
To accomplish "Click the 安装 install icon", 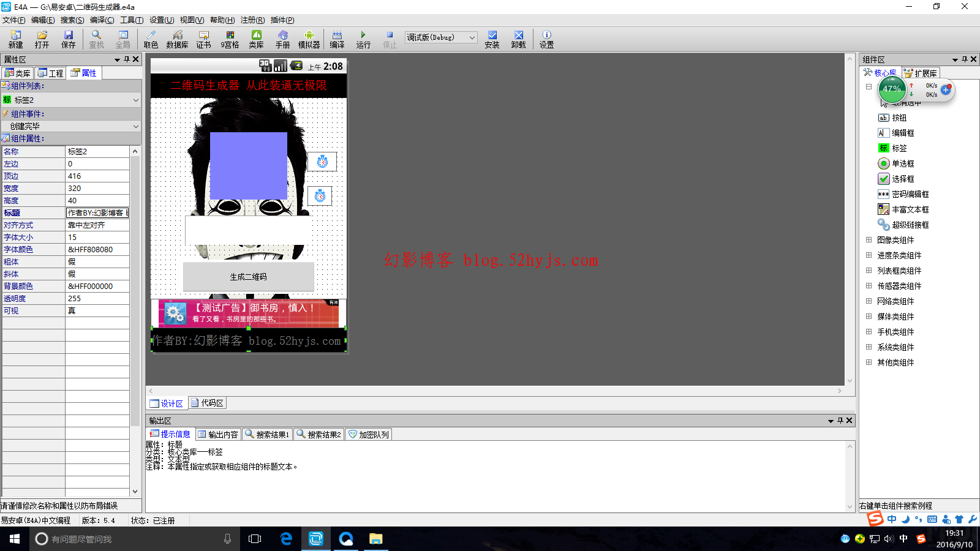I will 492,39.
